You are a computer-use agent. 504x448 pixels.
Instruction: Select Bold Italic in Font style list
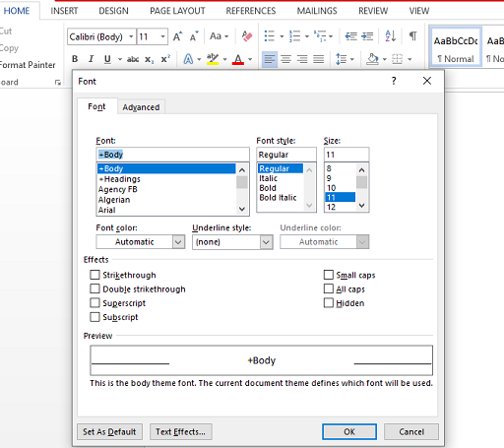tap(278, 197)
